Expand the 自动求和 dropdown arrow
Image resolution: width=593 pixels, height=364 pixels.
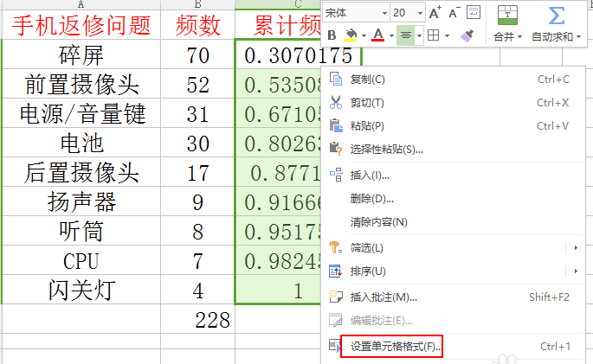(578, 37)
